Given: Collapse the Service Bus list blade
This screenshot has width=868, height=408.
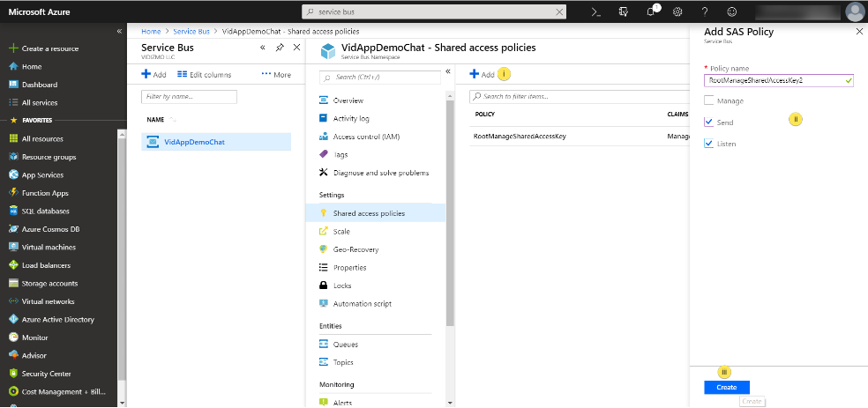Looking at the screenshot, I should tap(263, 48).
